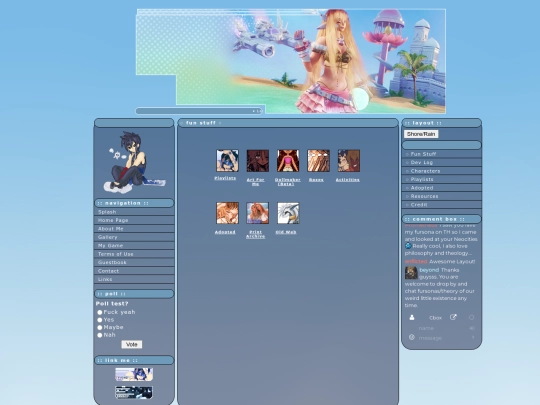The height and width of the screenshot is (405, 540).
Task: Open Home Page from navigation
Action: (x=134, y=220)
